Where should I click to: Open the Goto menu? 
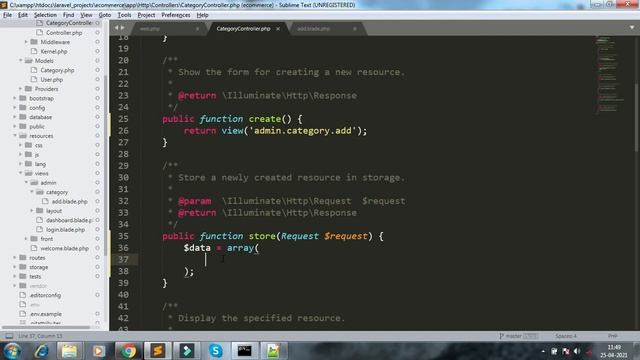[x=105, y=15]
